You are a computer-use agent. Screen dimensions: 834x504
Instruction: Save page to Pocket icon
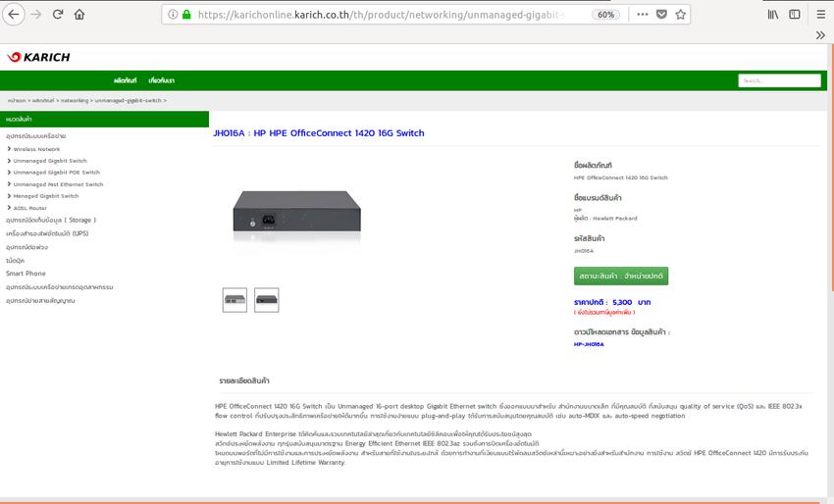click(661, 15)
